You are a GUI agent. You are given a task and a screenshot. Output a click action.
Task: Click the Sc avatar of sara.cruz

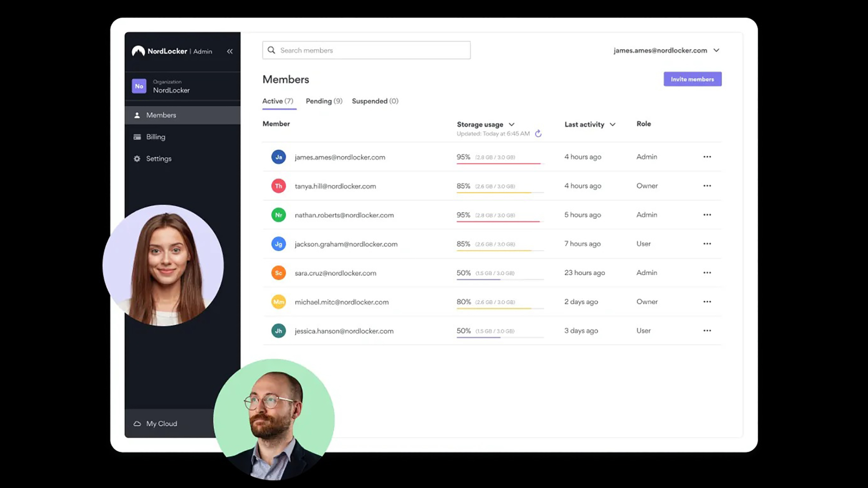pos(278,273)
